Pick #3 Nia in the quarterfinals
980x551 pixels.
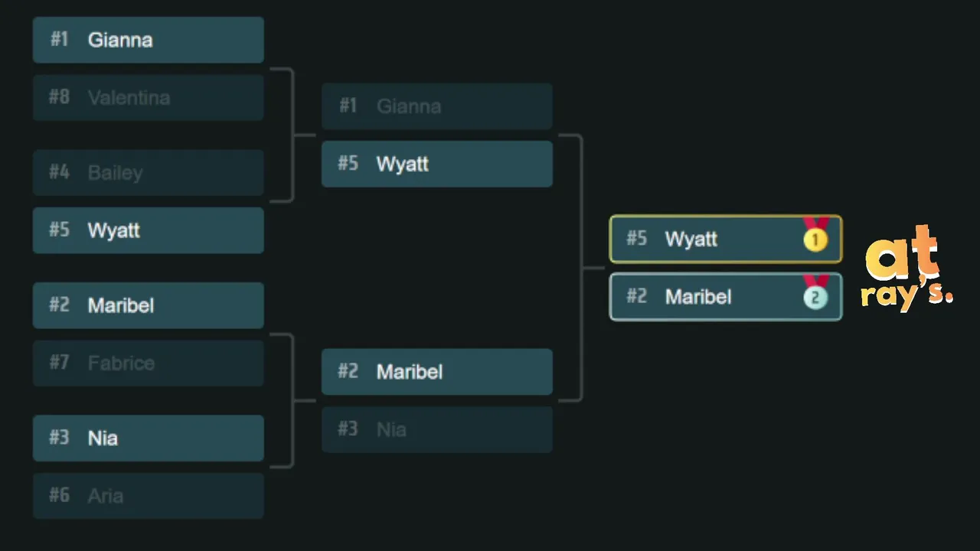tap(148, 438)
